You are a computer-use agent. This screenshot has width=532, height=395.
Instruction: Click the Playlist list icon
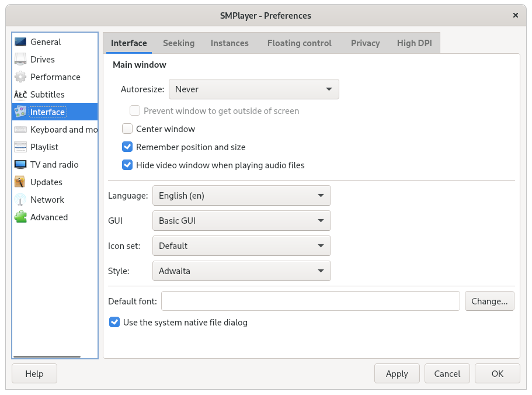pyautogui.click(x=20, y=147)
